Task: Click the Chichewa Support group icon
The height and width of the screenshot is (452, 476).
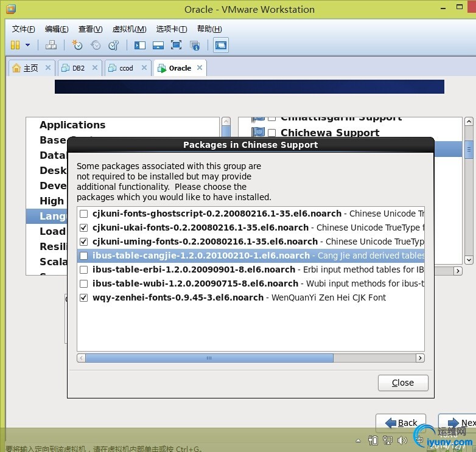Action: pos(258,132)
